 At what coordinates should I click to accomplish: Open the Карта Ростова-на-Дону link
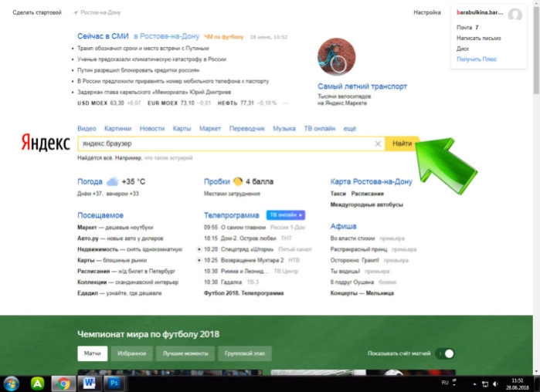point(371,181)
